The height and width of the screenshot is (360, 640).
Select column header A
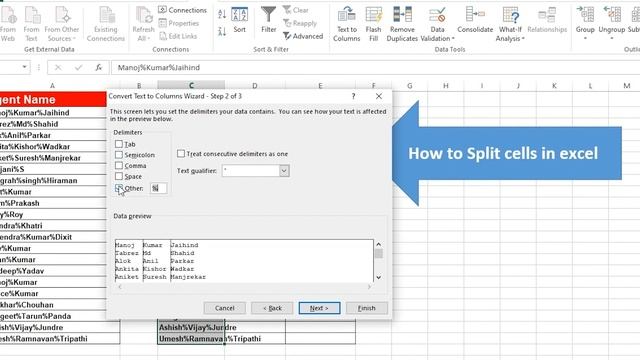point(52,86)
